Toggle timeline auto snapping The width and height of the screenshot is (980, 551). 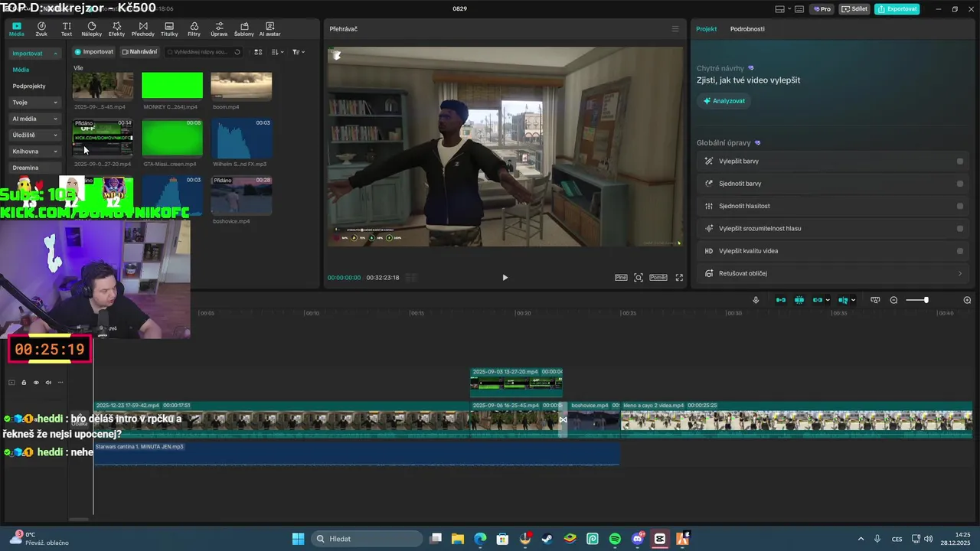pos(799,300)
